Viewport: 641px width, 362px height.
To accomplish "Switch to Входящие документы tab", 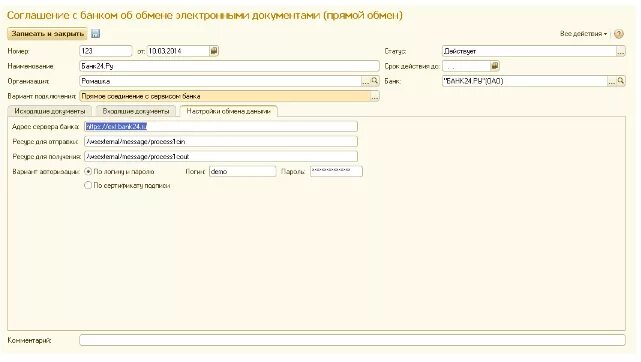I will [136, 111].
